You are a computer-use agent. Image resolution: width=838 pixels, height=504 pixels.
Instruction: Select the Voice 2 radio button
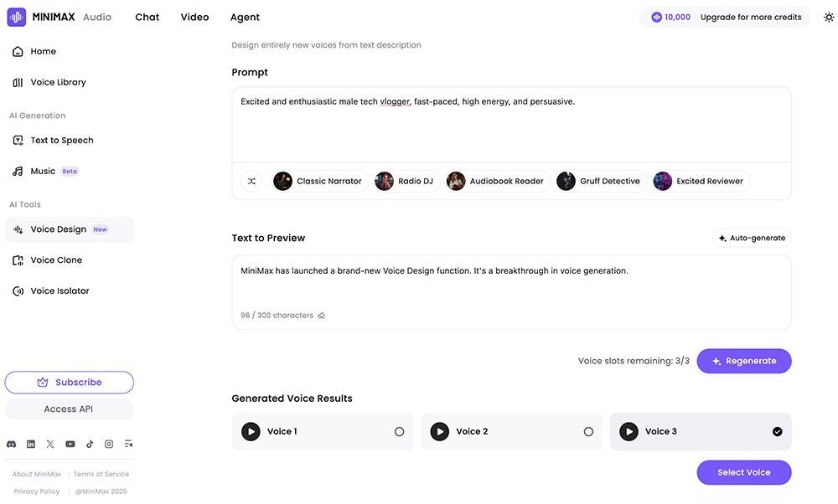(588, 432)
